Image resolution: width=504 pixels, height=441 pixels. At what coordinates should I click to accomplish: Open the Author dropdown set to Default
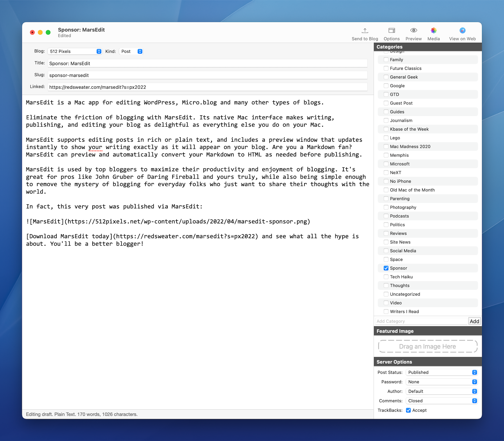click(x=442, y=391)
